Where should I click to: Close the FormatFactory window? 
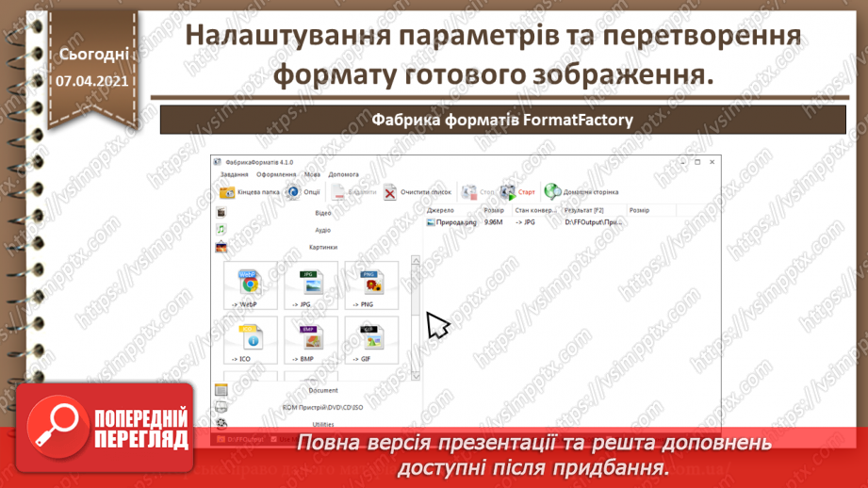pos(712,162)
